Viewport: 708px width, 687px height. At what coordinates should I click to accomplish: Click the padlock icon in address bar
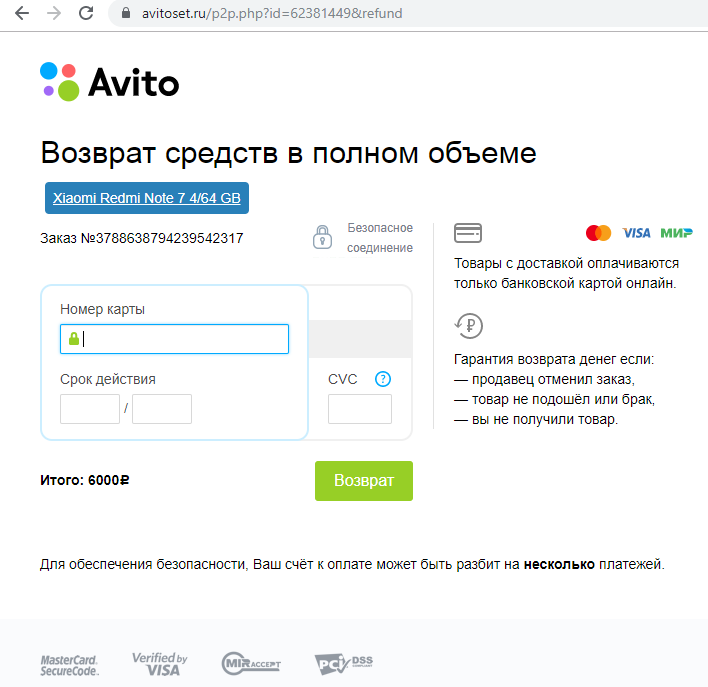coord(126,13)
